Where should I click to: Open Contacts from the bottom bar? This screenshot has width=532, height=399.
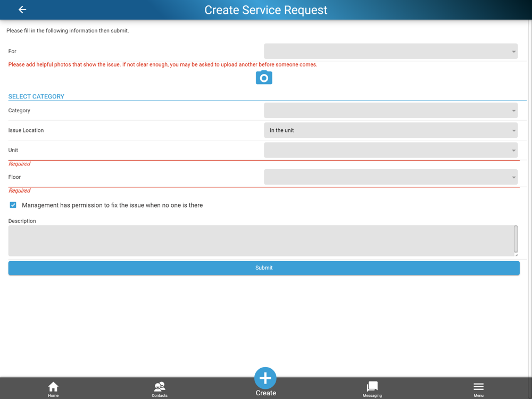160,389
